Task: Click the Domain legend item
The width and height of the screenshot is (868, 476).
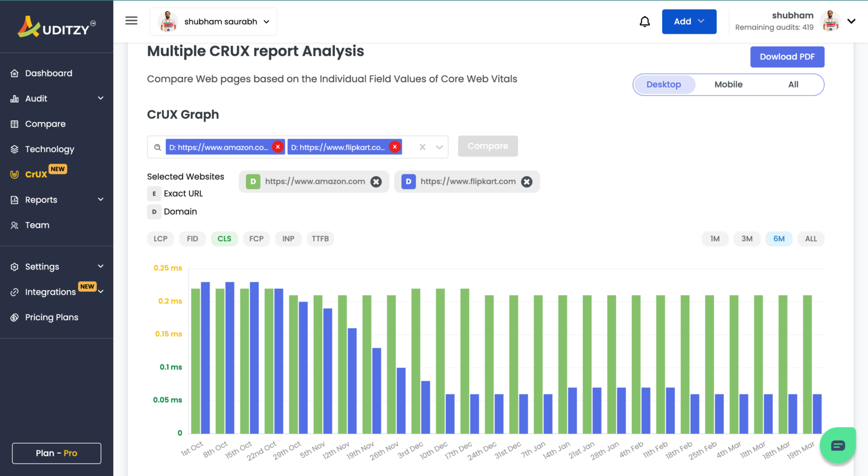Action: 173,212
